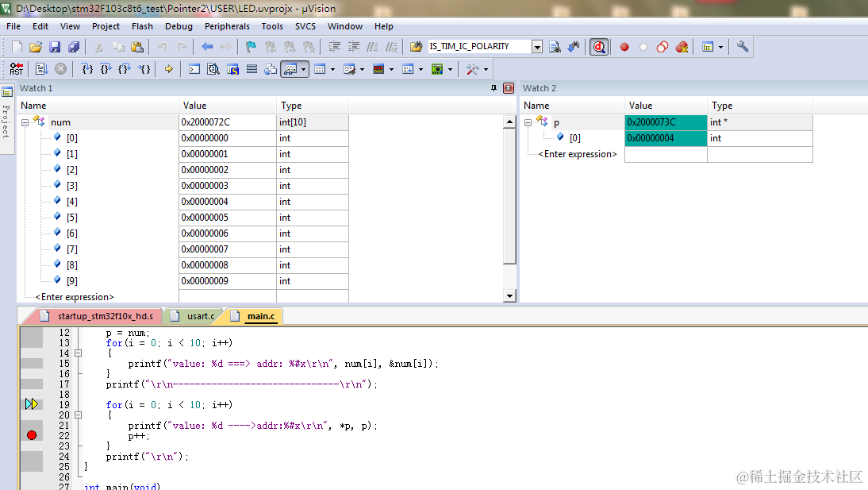Insert or remove breakpoint red dot
868x490 pixels.
click(x=624, y=47)
